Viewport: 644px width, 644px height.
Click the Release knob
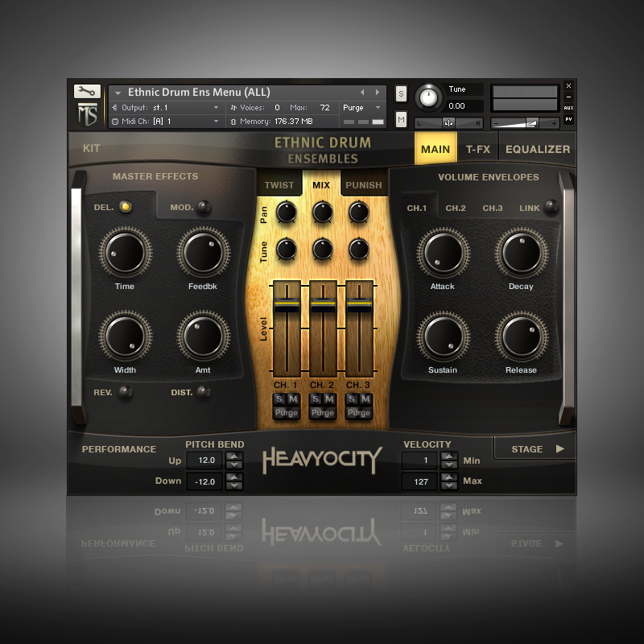(x=521, y=336)
